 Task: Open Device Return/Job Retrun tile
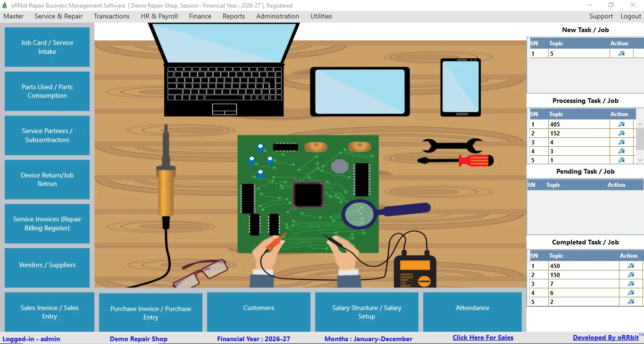pos(47,179)
